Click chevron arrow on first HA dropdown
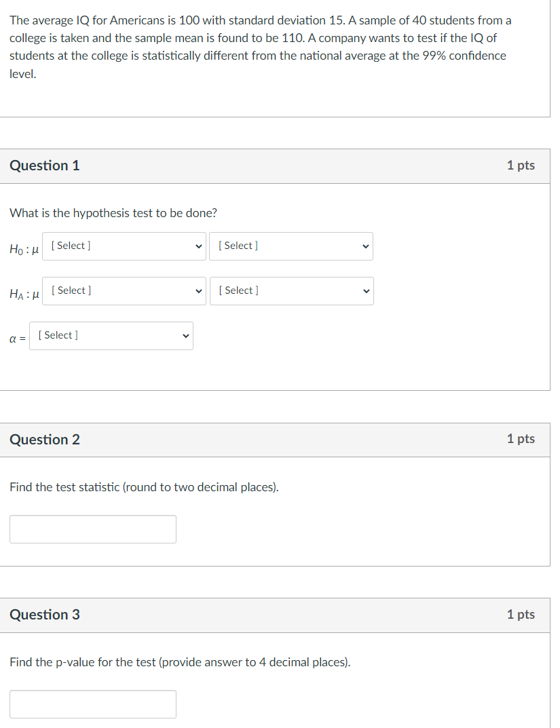 click(199, 291)
